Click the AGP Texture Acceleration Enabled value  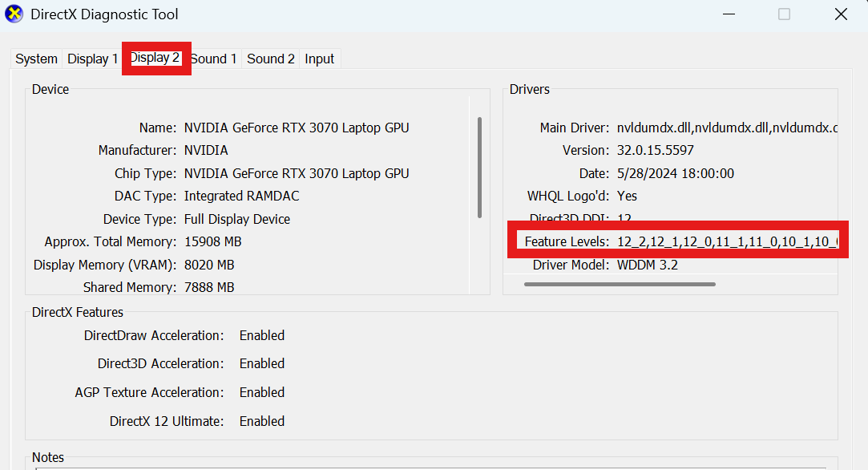coord(262,393)
